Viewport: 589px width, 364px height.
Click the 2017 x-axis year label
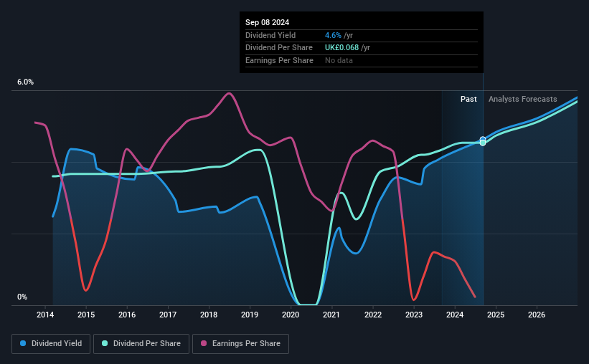tap(168, 315)
